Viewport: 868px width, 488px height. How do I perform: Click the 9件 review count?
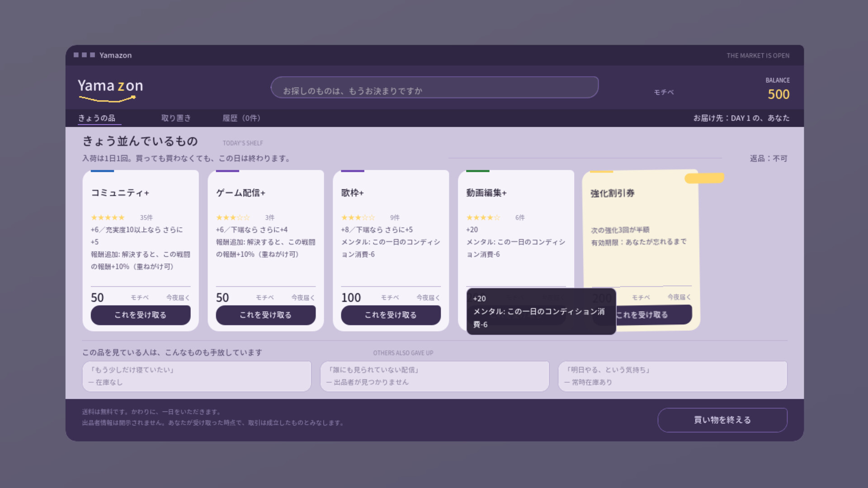(395, 217)
